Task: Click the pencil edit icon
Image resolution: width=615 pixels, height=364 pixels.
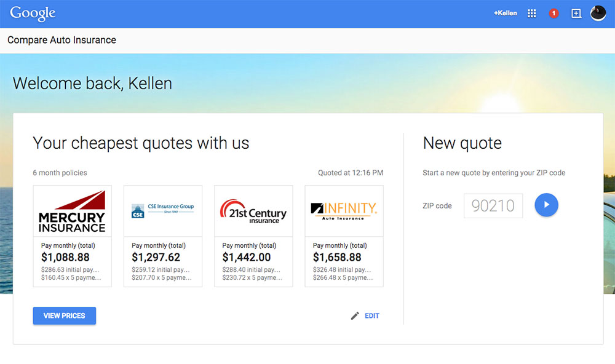Action: click(355, 316)
